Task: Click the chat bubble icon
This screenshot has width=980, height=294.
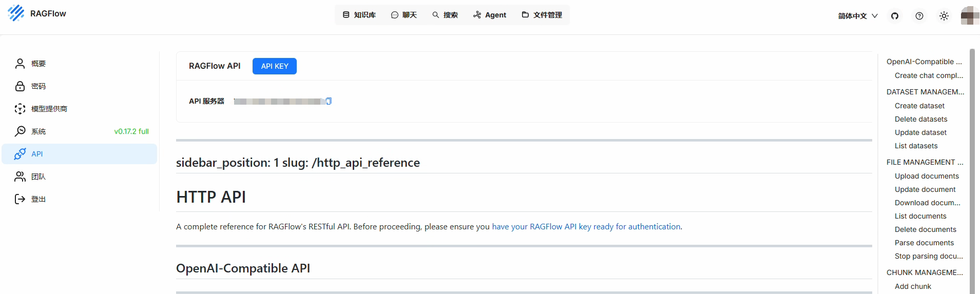Action: point(394,15)
